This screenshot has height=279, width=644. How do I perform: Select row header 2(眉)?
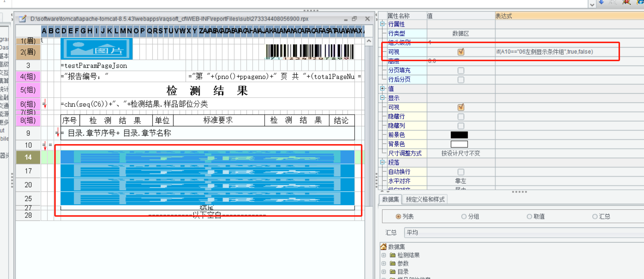28,52
